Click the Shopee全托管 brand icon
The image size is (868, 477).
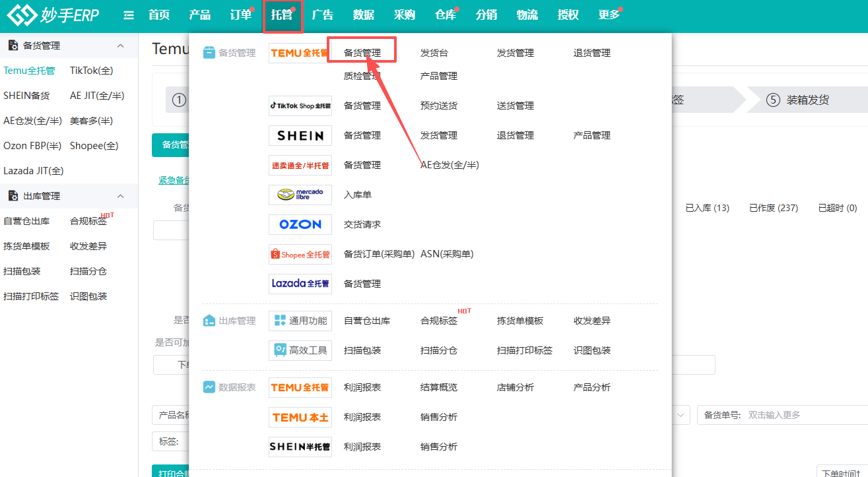(x=300, y=254)
